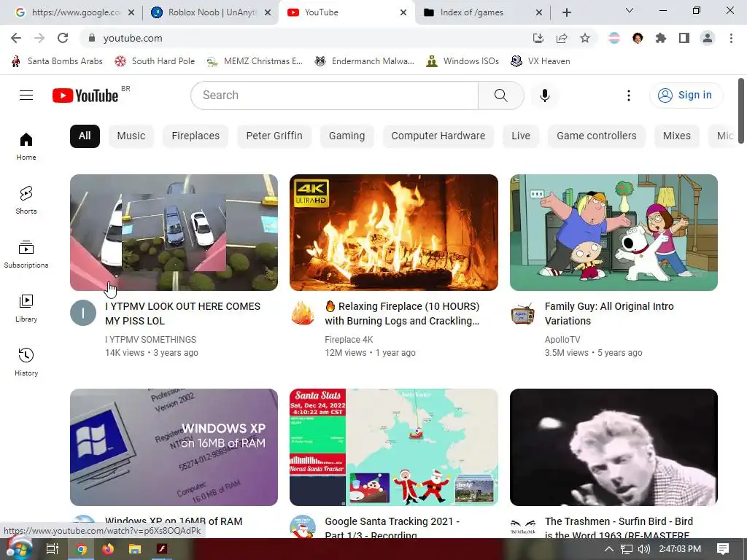Screen dimensions: 747x560
Task: Open the Santa Tracking video thumbnail
Action: click(x=393, y=447)
